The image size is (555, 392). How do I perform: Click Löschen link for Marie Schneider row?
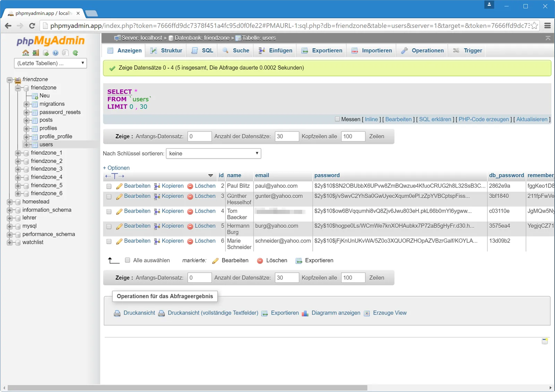pos(205,241)
